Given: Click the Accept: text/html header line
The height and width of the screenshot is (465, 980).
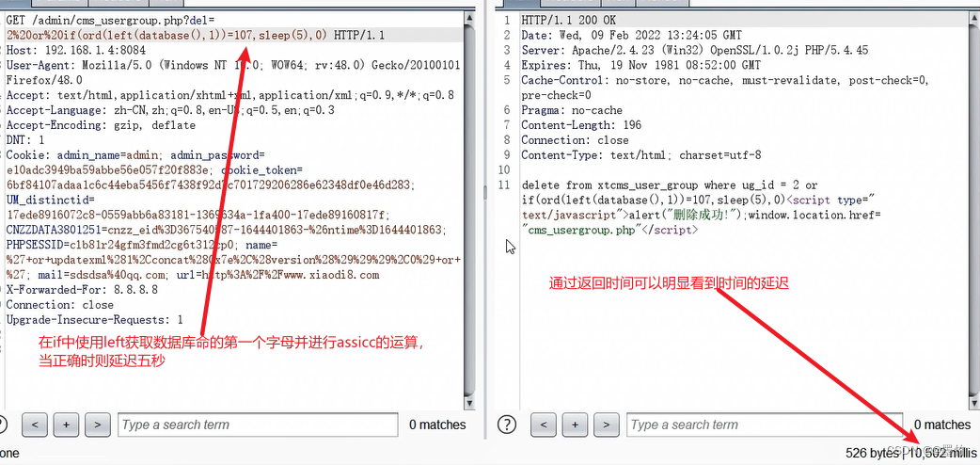Looking at the screenshot, I should (x=230, y=95).
